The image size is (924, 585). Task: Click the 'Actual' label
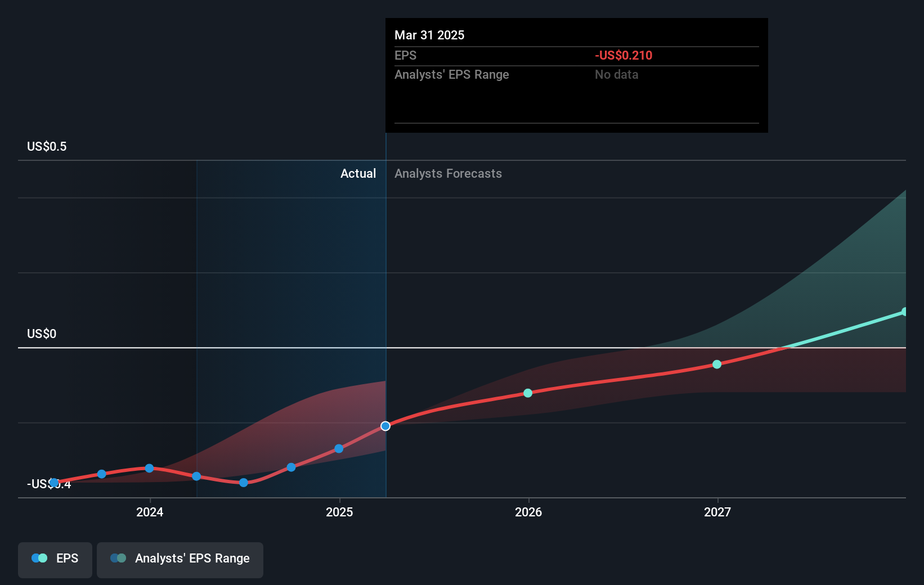(358, 174)
